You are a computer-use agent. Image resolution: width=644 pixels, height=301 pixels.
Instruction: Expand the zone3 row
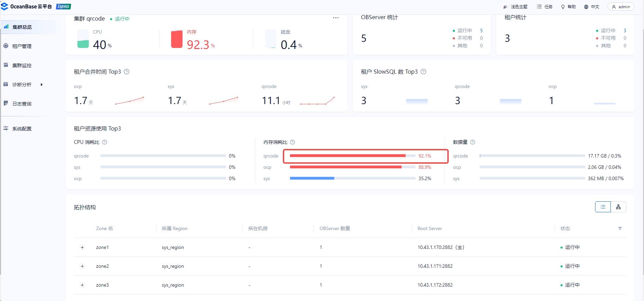[x=82, y=285]
